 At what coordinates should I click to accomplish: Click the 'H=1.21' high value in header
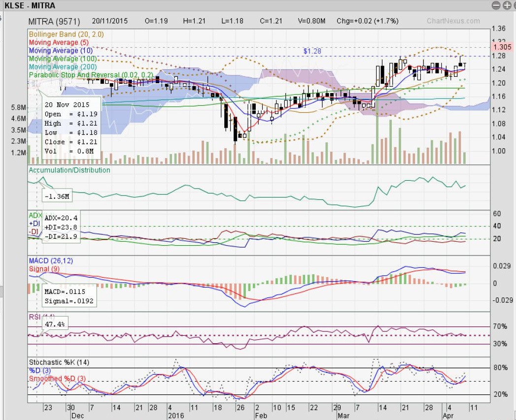(x=194, y=21)
